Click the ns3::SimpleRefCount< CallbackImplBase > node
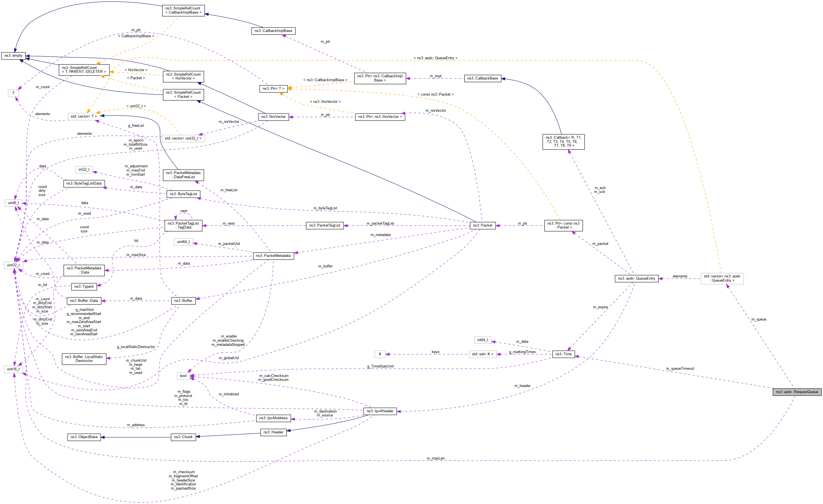This screenshot has height=504, width=823. click(x=183, y=10)
